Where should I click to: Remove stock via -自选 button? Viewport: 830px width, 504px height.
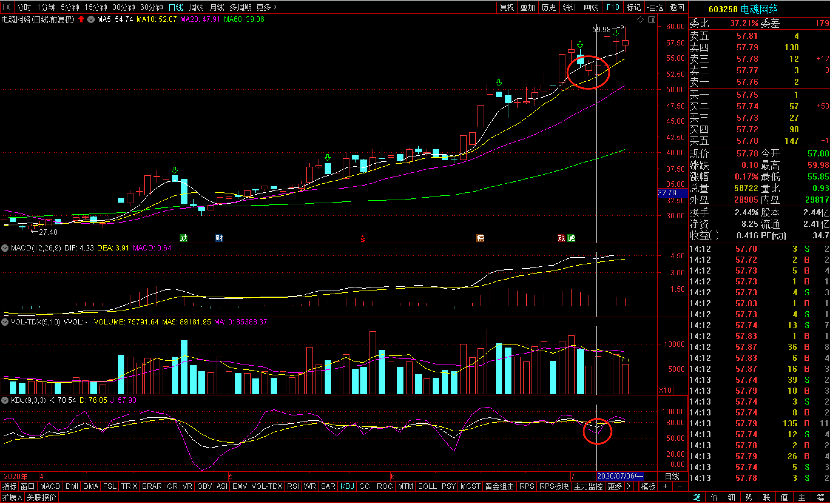pyautogui.click(x=655, y=7)
